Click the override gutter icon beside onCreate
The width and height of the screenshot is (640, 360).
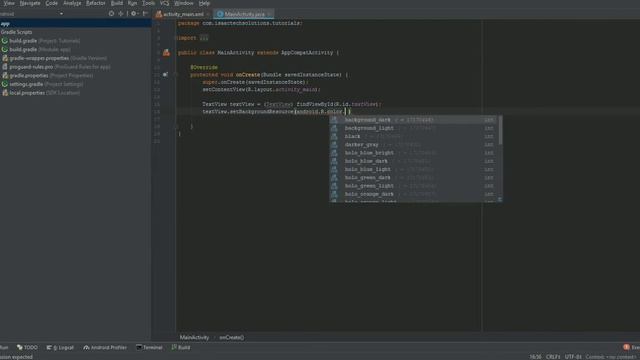point(165,75)
